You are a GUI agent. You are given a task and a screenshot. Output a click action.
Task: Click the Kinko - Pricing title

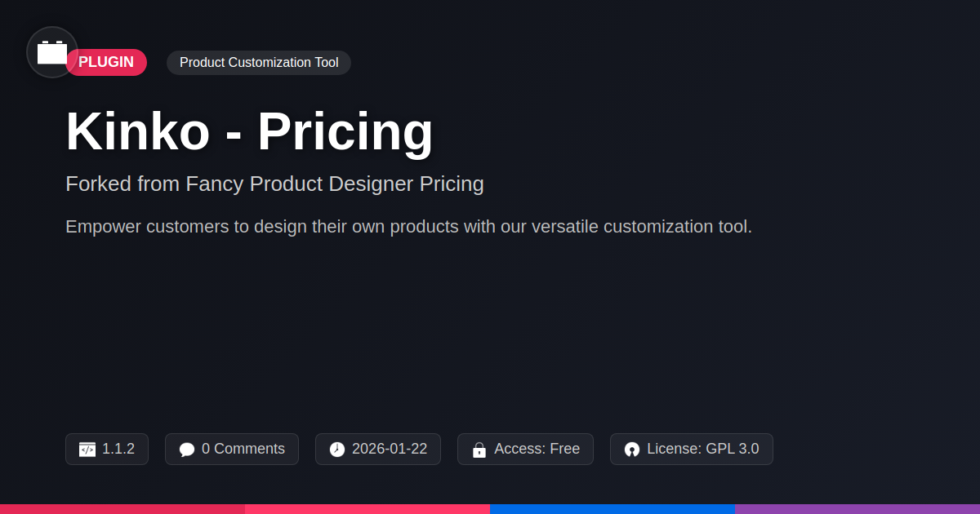pos(249,131)
